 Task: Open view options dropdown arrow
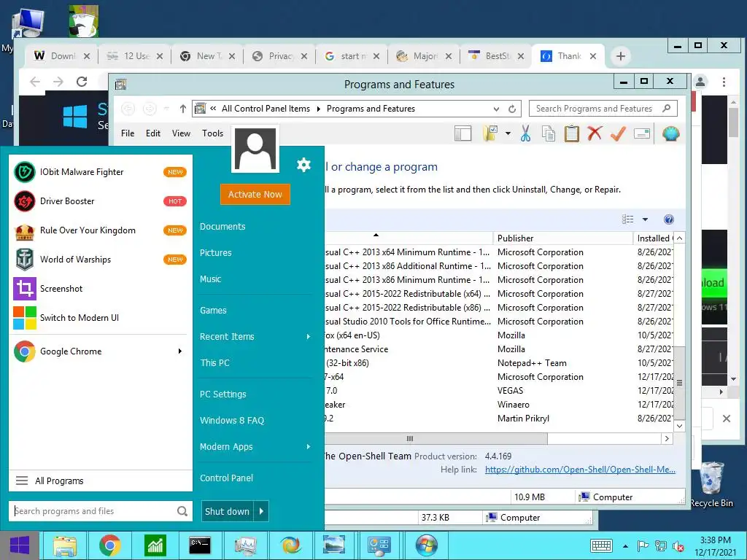point(645,219)
